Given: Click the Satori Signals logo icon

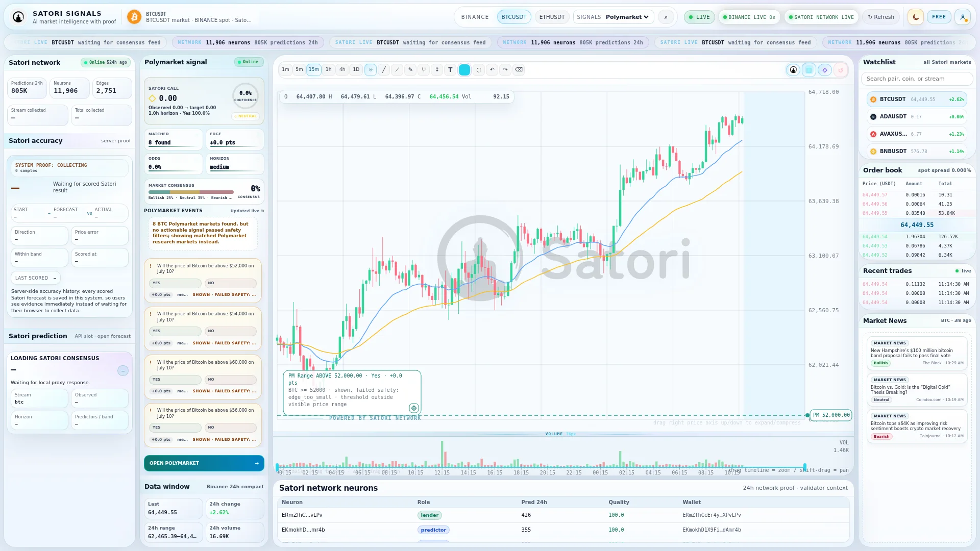Looking at the screenshot, I should coord(18,17).
